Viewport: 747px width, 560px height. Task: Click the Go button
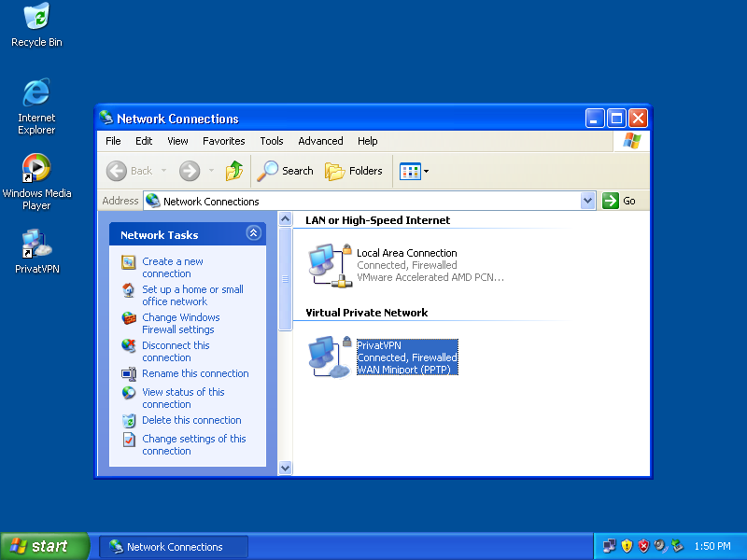[621, 201]
